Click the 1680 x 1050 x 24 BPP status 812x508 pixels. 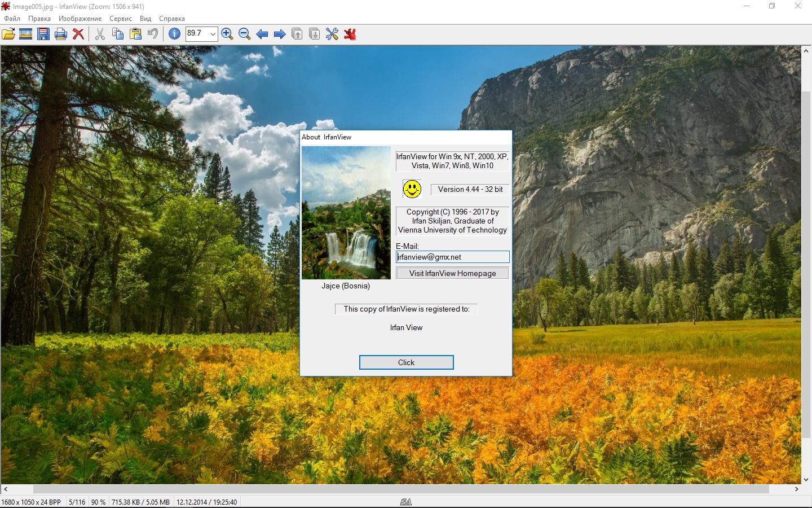(32, 502)
